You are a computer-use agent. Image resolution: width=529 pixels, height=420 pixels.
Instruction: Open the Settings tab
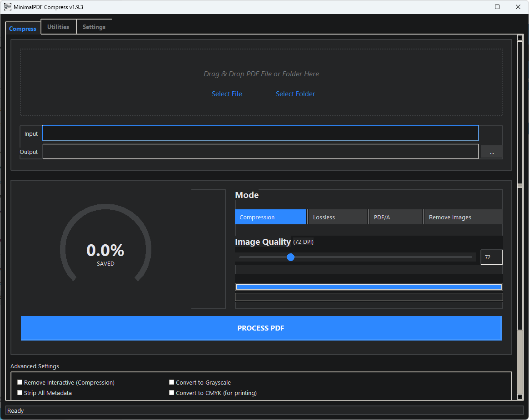click(x=94, y=27)
